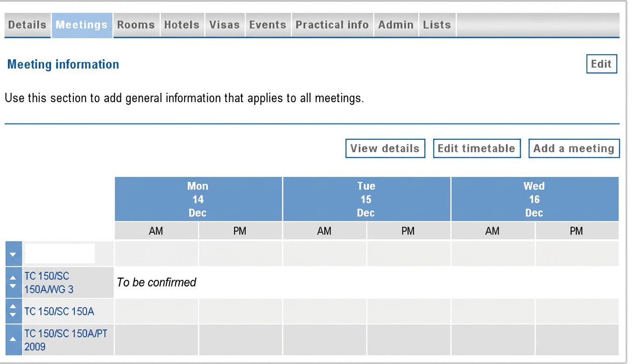The height and width of the screenshot is (364, 632).
Task: Move TC 150/SC 150A/PT 2009 row up
Action: click(13, 339)
